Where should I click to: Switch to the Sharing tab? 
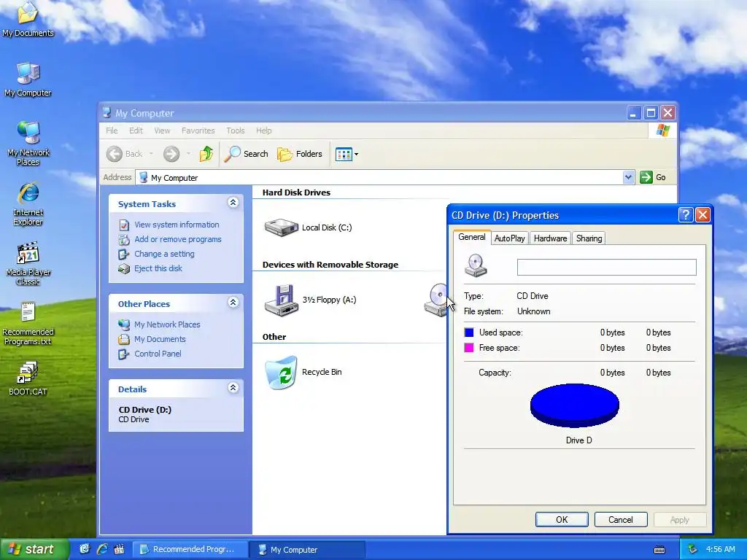pos(589,238)
